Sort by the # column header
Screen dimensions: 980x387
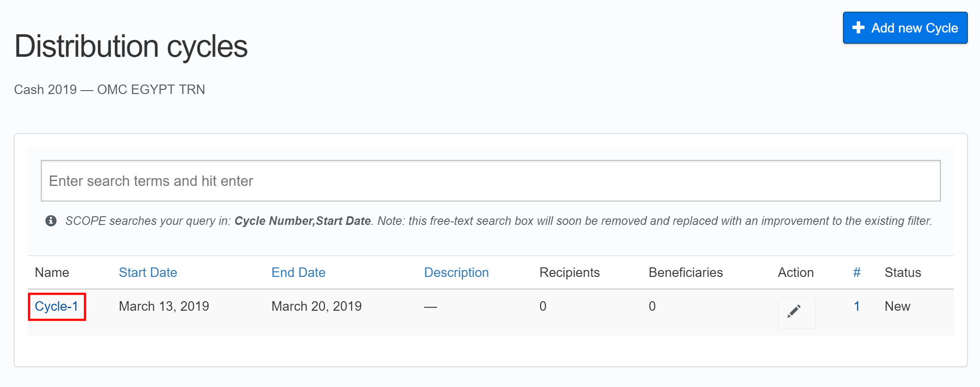pyautogui.click(x=856, y=273)
